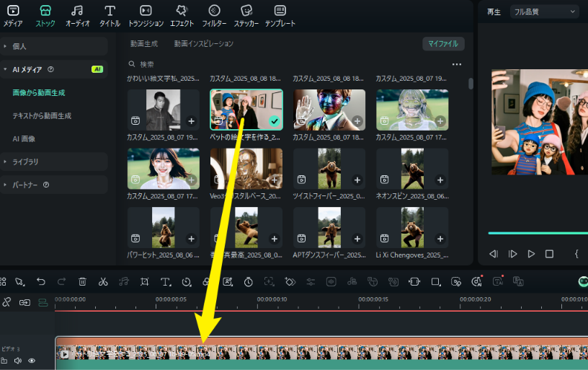Select the crop tool
588x370 pixels.
(144, 282)
